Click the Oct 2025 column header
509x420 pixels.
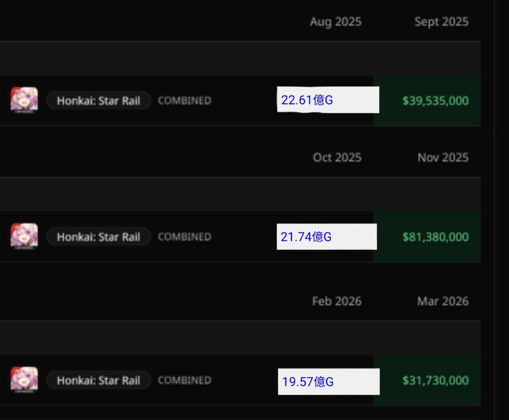pyautogui.click(x=337, y=157)
